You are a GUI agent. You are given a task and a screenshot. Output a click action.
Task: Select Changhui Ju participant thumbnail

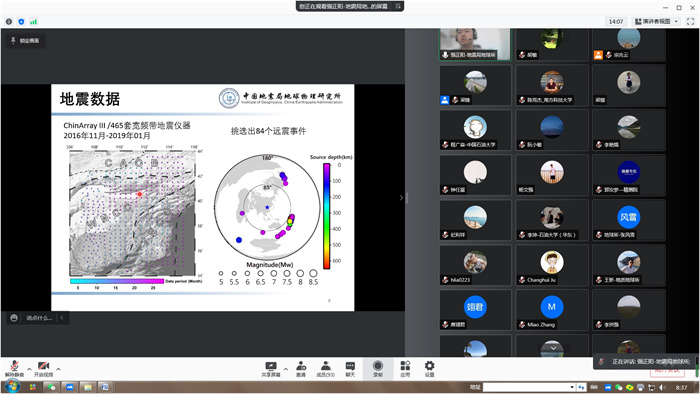click(x=551, y=265)
